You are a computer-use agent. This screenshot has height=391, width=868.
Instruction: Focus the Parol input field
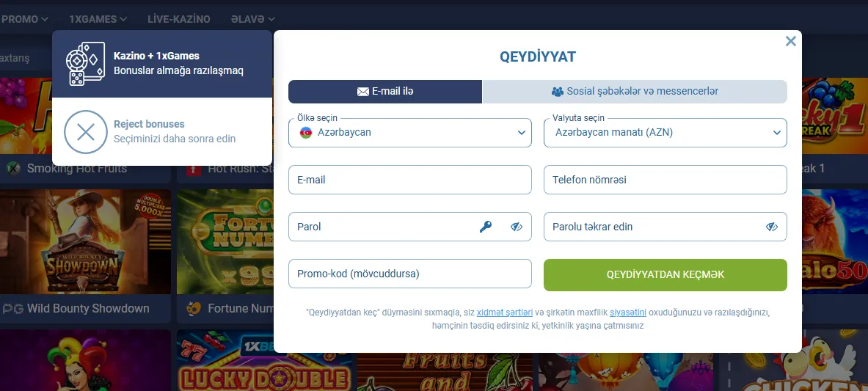point(409,227)
